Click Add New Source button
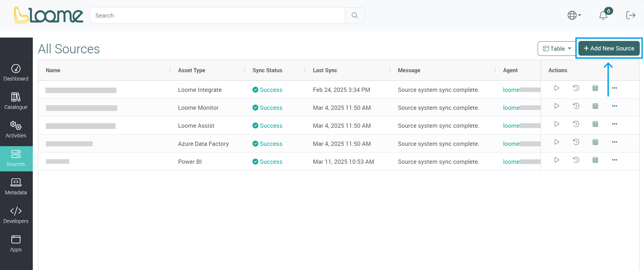This screenshot has height=270, width=644. point(609,49)
